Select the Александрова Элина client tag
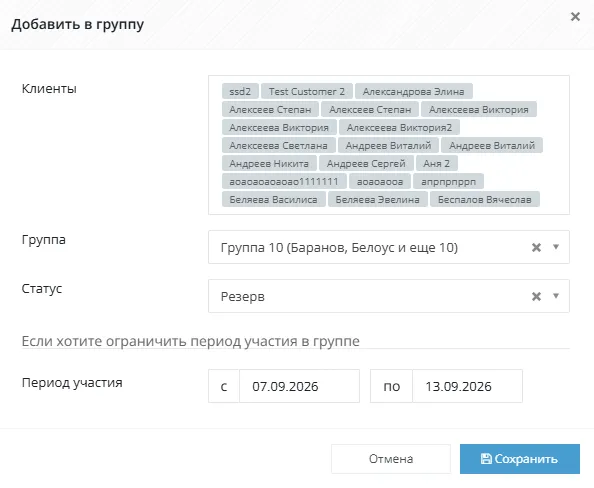This screenshot has width=594, height=488. pos(414,91)
